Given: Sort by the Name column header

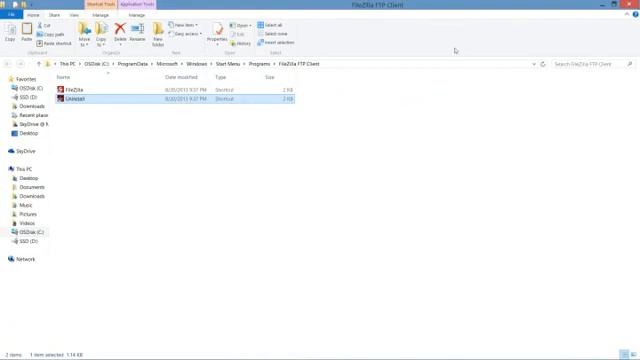Looking at the screenshot, I should [x=63, y=77].
